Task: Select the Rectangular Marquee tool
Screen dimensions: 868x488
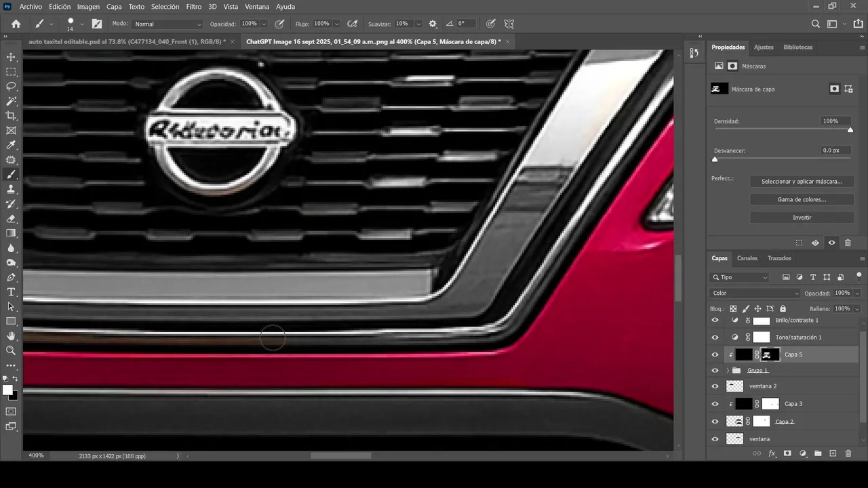Action: click(11, 72)
